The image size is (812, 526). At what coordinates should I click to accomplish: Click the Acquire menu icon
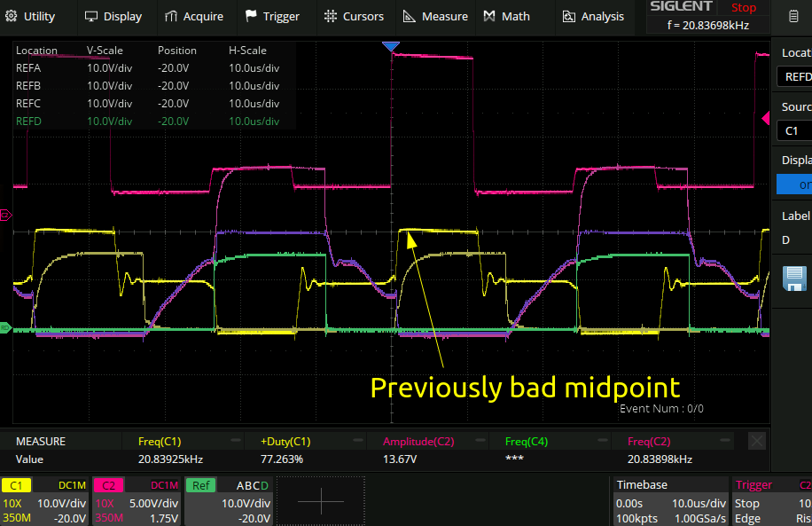pyautogui.click(x=171, y=16)
